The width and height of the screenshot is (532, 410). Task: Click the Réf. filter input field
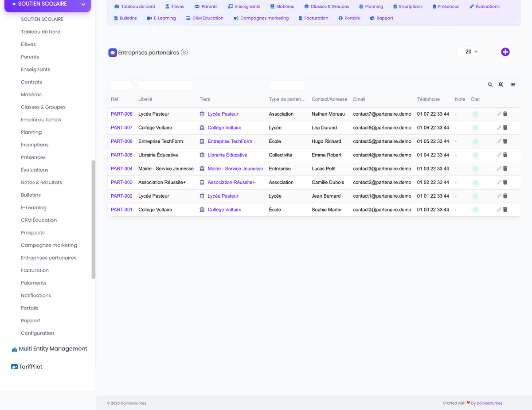coord(121,85)
